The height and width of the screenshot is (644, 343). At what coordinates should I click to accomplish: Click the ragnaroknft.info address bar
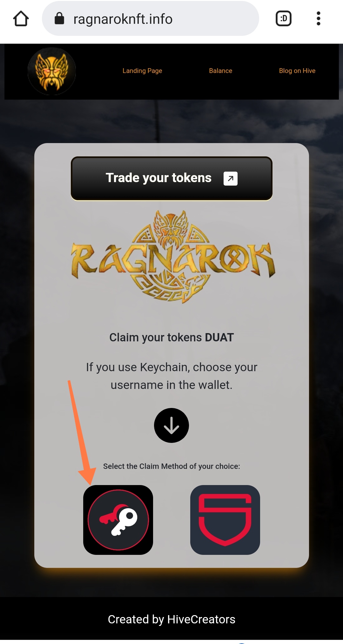(150, 18)
